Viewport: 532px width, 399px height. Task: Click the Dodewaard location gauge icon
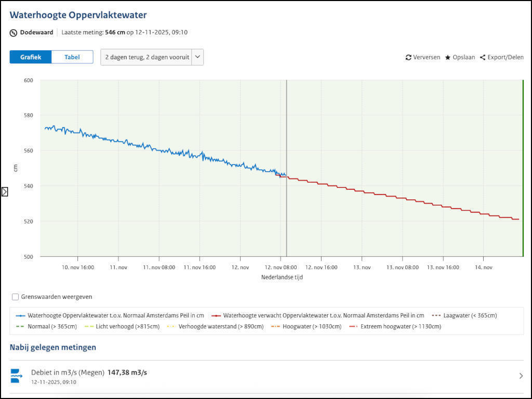pos(14,33)
